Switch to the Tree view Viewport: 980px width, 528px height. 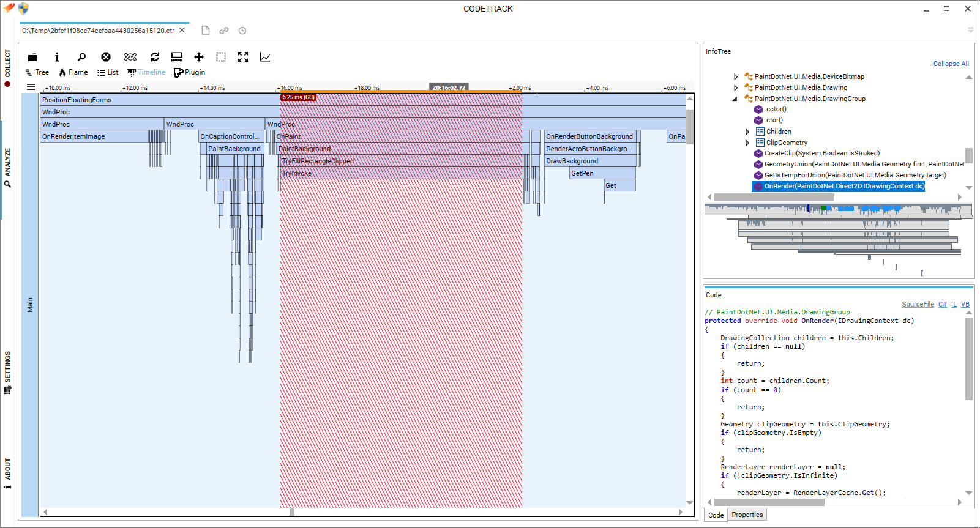pos(37,72)
